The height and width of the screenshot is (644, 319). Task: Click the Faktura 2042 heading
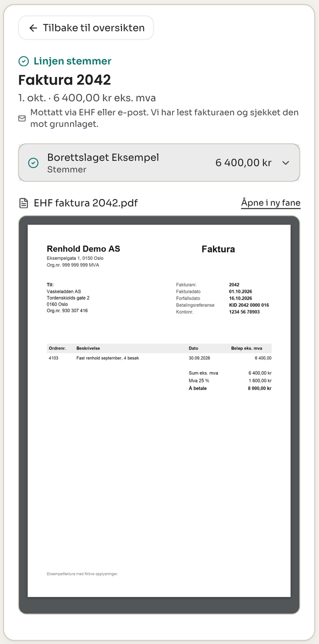click(x=65, y=80)
